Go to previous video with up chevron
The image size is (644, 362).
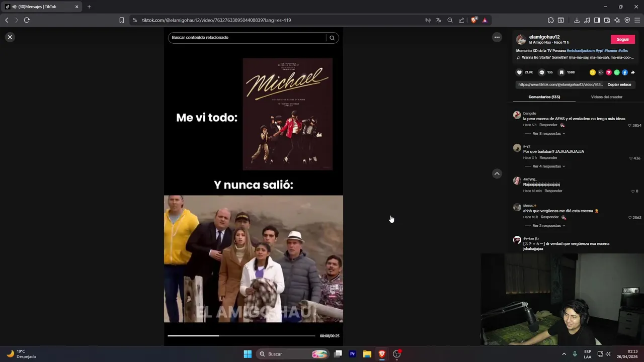coord(497,173)
